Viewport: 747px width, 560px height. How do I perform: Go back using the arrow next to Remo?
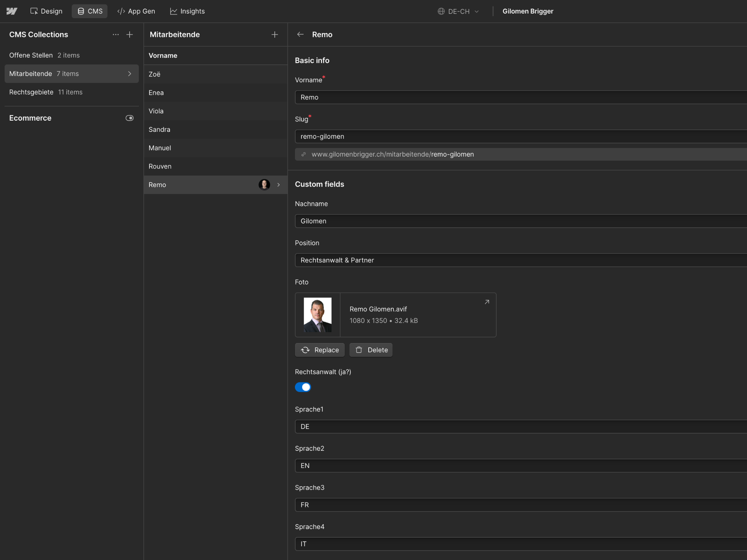[x=300, y=35]
